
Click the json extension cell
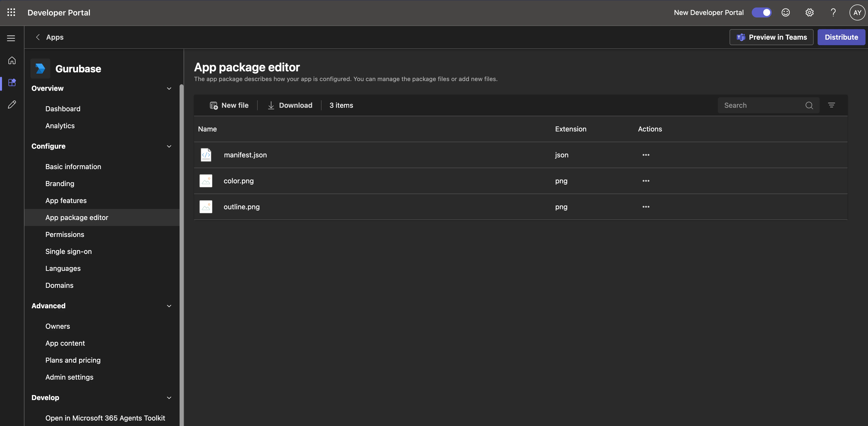[561, 155]
